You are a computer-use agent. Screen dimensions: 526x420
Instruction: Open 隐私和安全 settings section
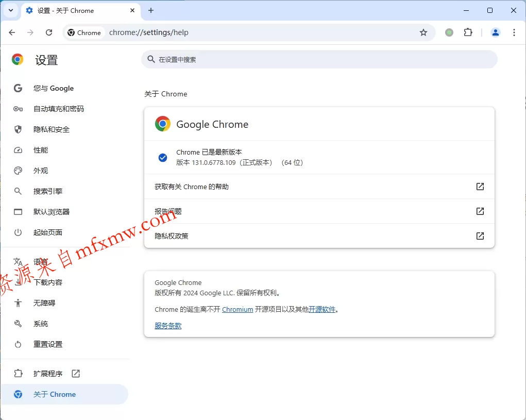pos(65,129)
